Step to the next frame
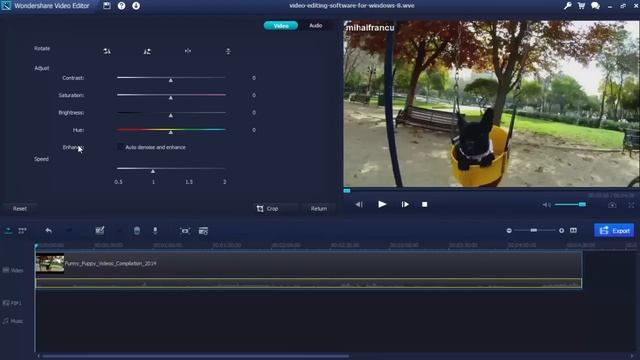The image size is (640, 360). (405, 204)
